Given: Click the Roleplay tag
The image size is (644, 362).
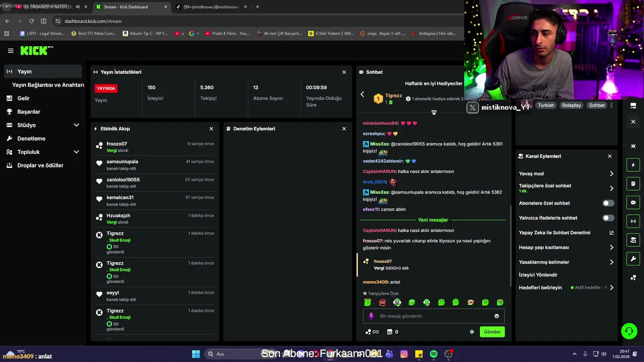Looking at the screenshot, I should pos(572,106).
